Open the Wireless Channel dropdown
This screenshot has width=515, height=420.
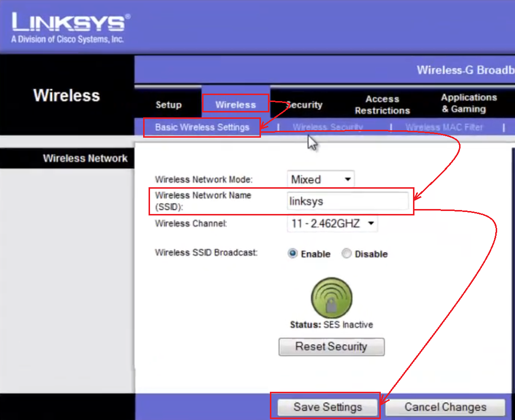coord(332,224)
